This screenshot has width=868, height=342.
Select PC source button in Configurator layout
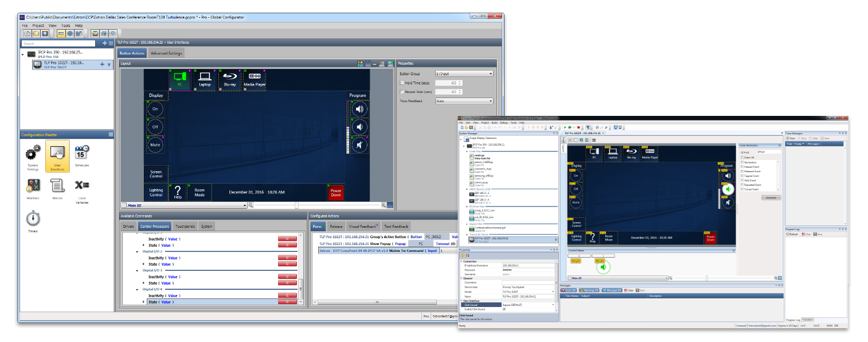180,80
